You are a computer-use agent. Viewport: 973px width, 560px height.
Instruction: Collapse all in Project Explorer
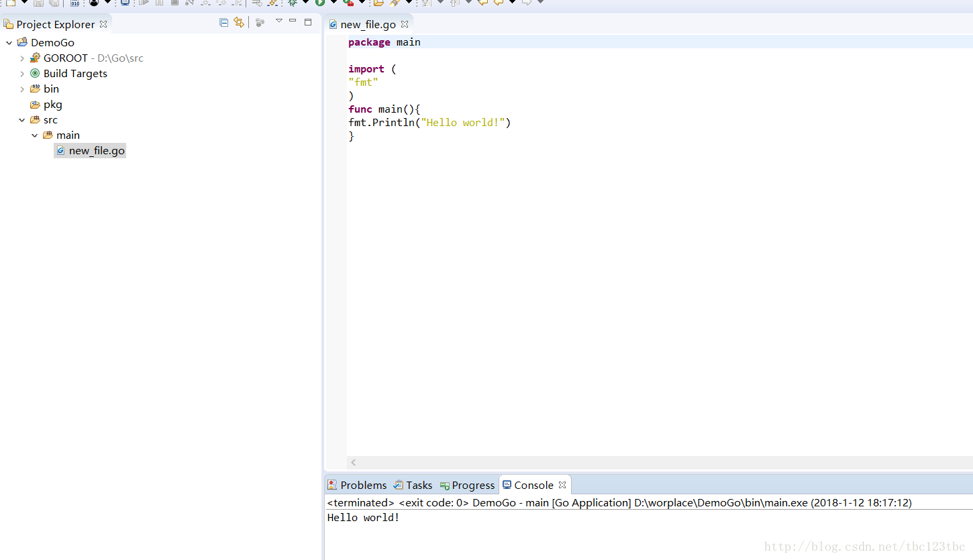click(224, 22)
